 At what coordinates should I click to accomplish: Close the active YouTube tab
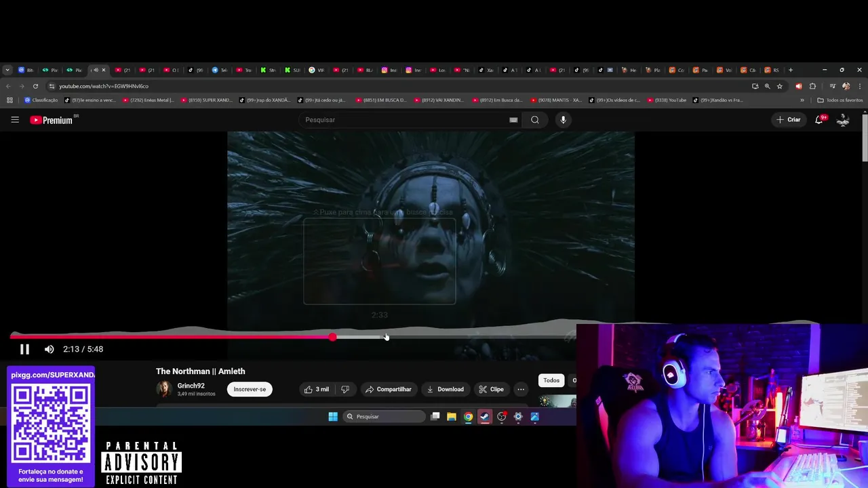pos(104,70)
